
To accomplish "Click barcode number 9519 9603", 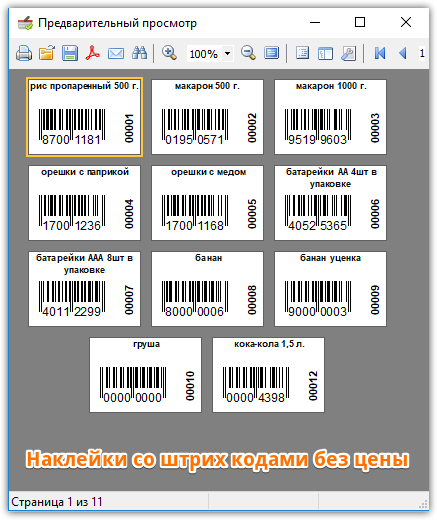I will (317, 140).
